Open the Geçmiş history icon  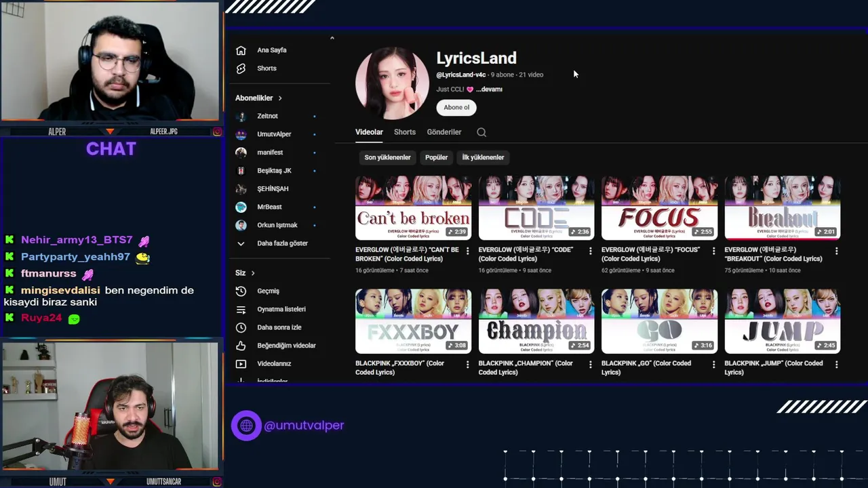point(241,291)
